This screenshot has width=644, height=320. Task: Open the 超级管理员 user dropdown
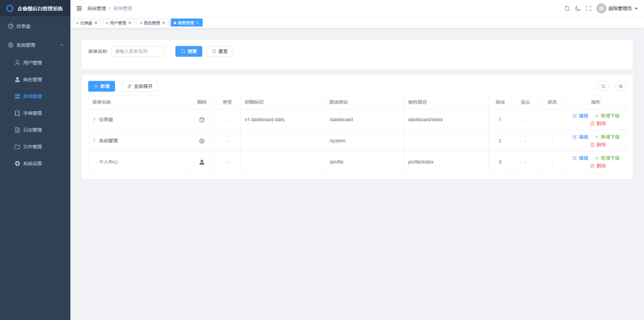tap(624, 8)
